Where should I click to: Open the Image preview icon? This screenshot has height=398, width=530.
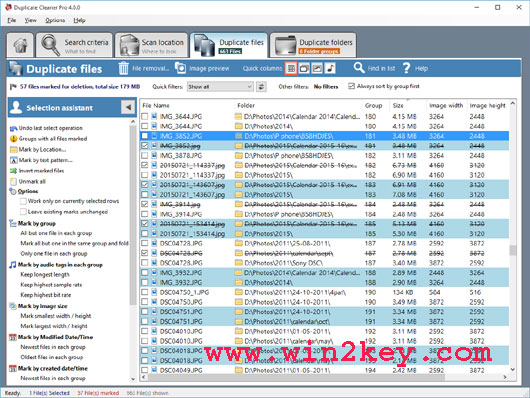pyautogui.click(x=180, y=68)
